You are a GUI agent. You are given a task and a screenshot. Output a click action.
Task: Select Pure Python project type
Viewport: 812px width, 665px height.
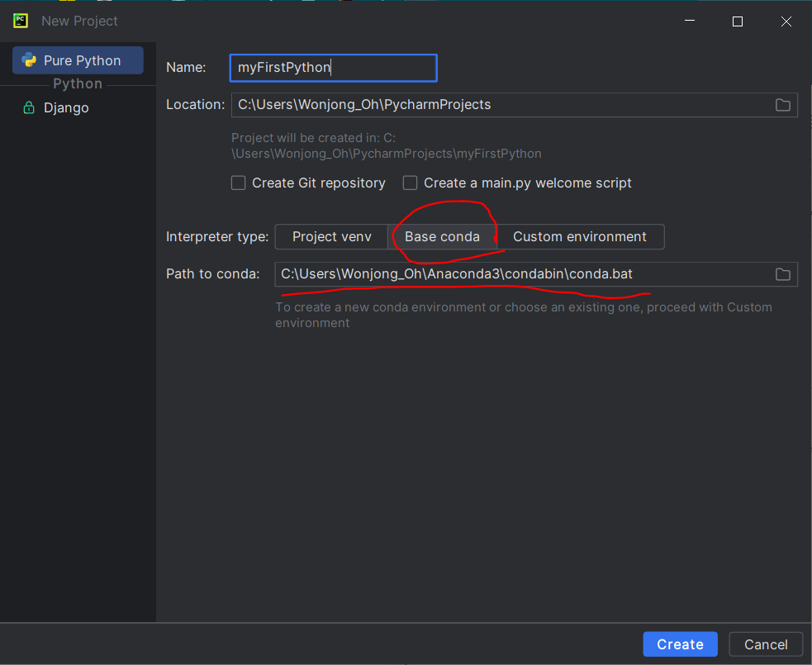point(78,60)
